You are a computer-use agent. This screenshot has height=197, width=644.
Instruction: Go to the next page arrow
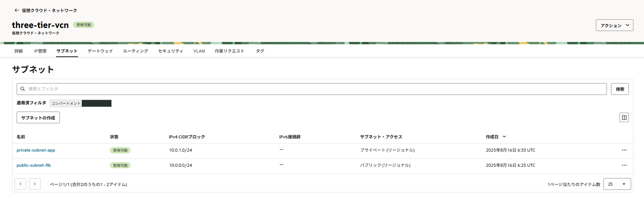pos(35,184)
